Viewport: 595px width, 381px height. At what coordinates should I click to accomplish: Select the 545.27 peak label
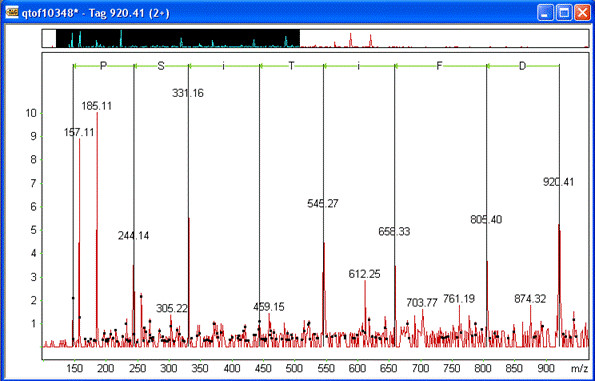tap(323, 204)
